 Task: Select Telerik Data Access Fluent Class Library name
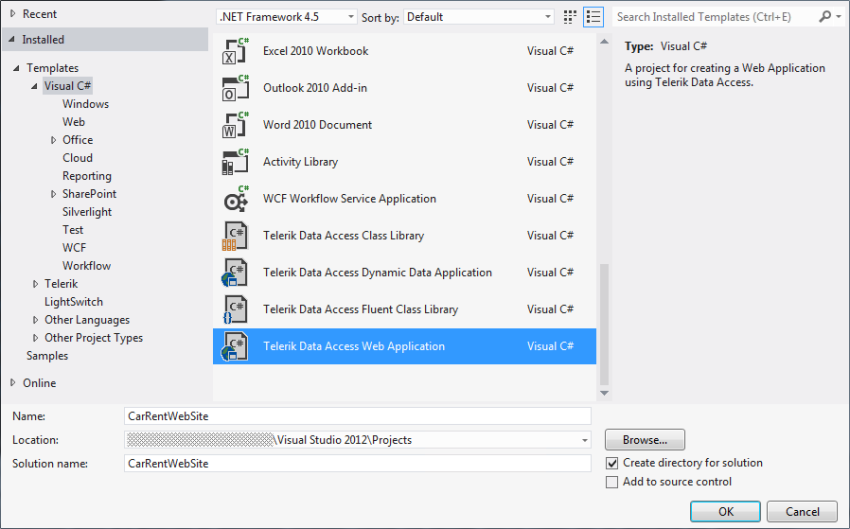point(360,309)
